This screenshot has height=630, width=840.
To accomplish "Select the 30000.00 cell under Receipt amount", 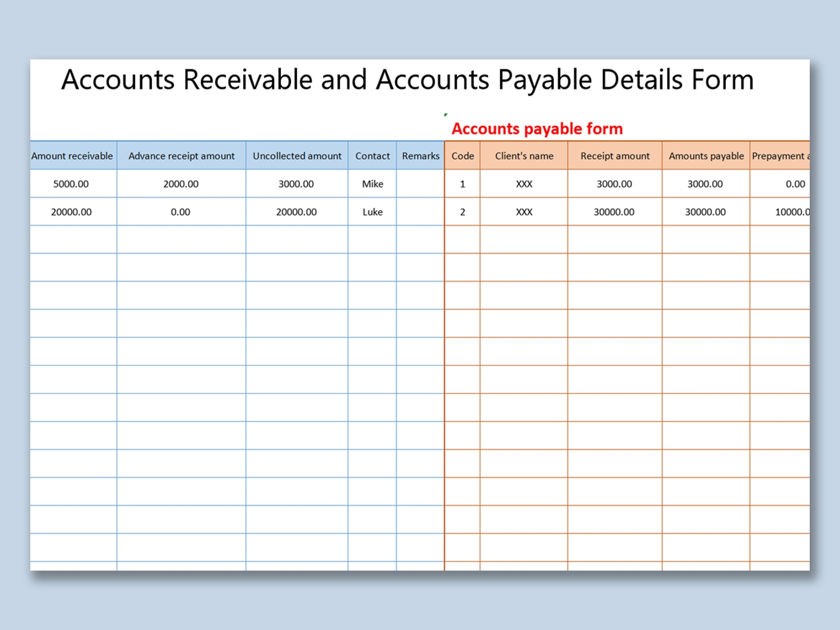I will pyautogui.click(x=614, y=212).
